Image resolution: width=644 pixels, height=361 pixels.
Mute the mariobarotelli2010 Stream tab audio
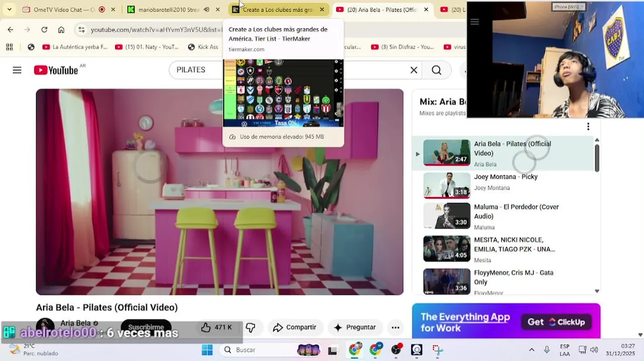(206, 10)
